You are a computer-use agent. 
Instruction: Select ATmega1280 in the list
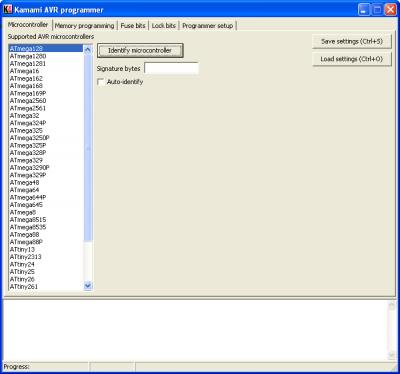(x=46, y=56)
